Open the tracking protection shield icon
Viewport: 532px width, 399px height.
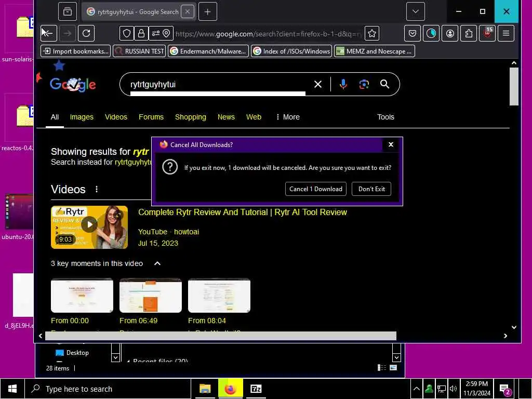(127, 33)
